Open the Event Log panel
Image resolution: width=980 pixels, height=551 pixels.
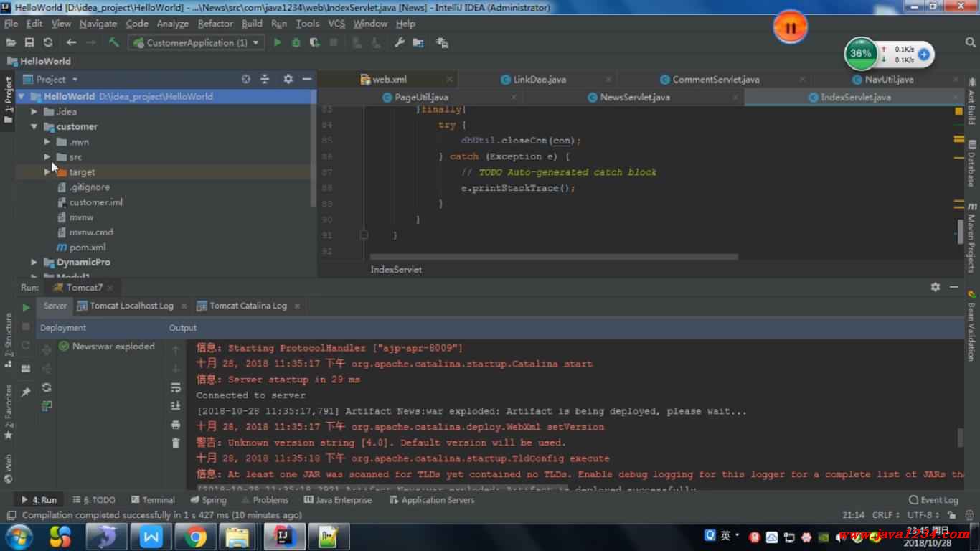click(x=933, y=500)
